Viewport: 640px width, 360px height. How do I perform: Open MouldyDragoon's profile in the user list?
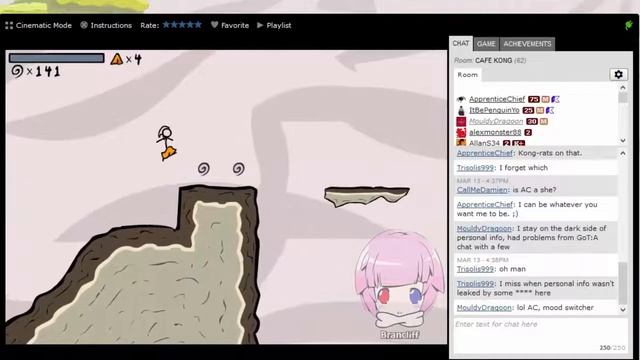496,121
